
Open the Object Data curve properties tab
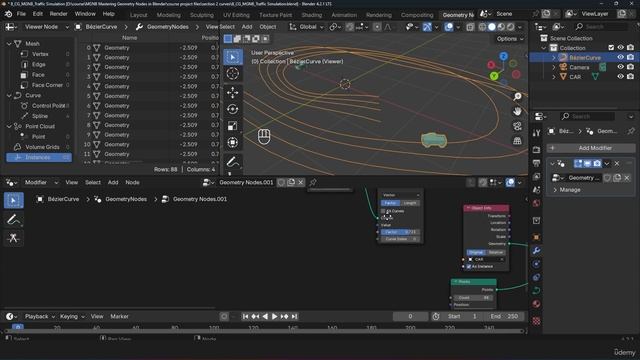[x=536, y=291]
